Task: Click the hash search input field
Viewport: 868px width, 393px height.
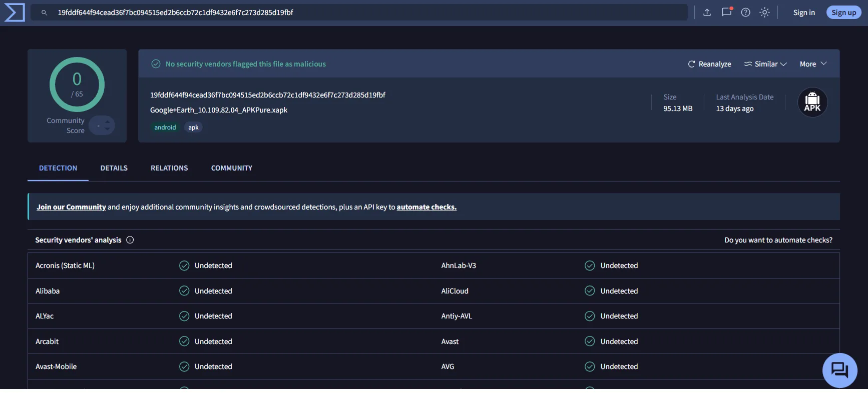Action: tap(358, 12)
